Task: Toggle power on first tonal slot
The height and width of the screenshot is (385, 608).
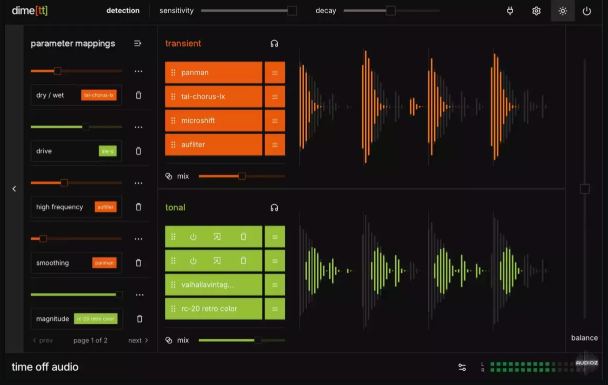Action: [x=193, y=237]
